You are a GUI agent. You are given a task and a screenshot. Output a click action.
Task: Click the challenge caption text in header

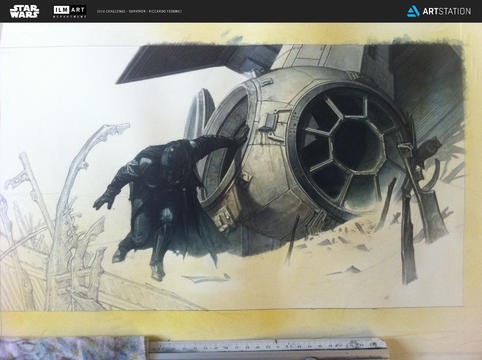[139, 11]
